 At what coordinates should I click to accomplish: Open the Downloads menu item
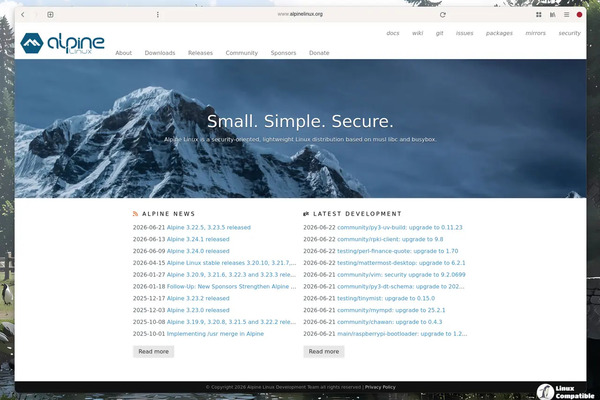tap(160, 53)
